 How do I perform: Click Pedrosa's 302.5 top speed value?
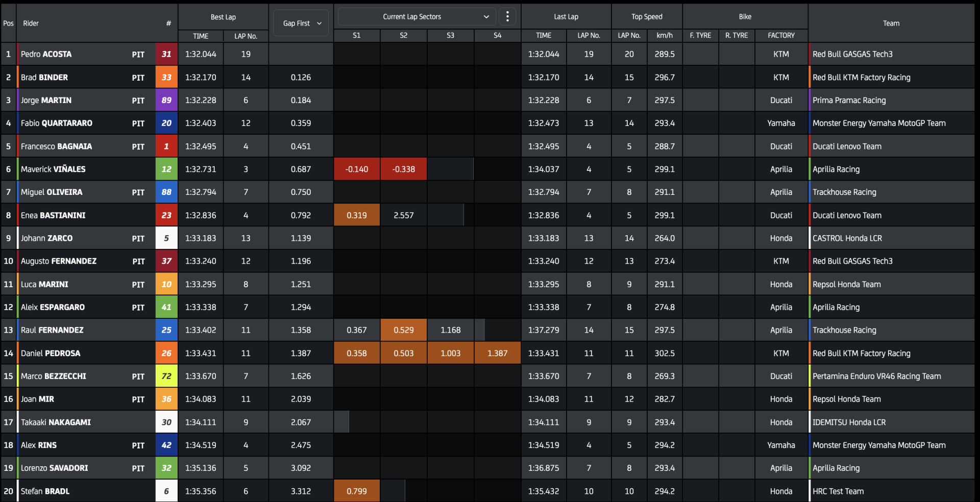click(665, 353)
